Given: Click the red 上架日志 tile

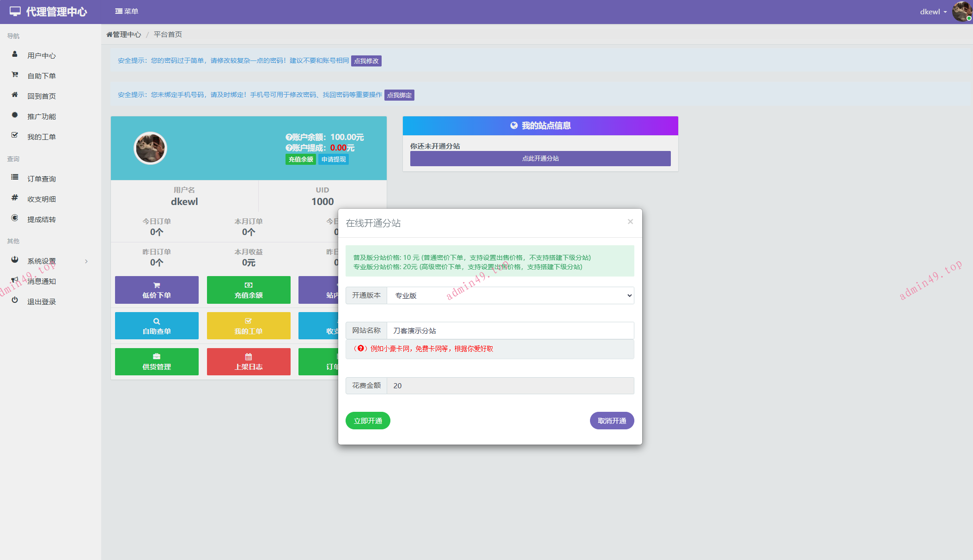Looking at the screenshot, I should [249, 361].
